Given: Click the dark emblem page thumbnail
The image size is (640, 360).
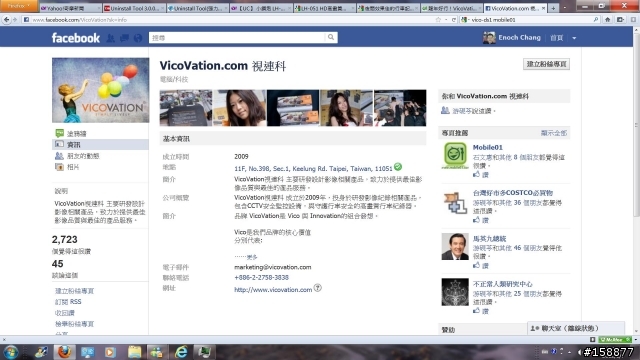Looking at the screenshot, I should tap(455, 292).
